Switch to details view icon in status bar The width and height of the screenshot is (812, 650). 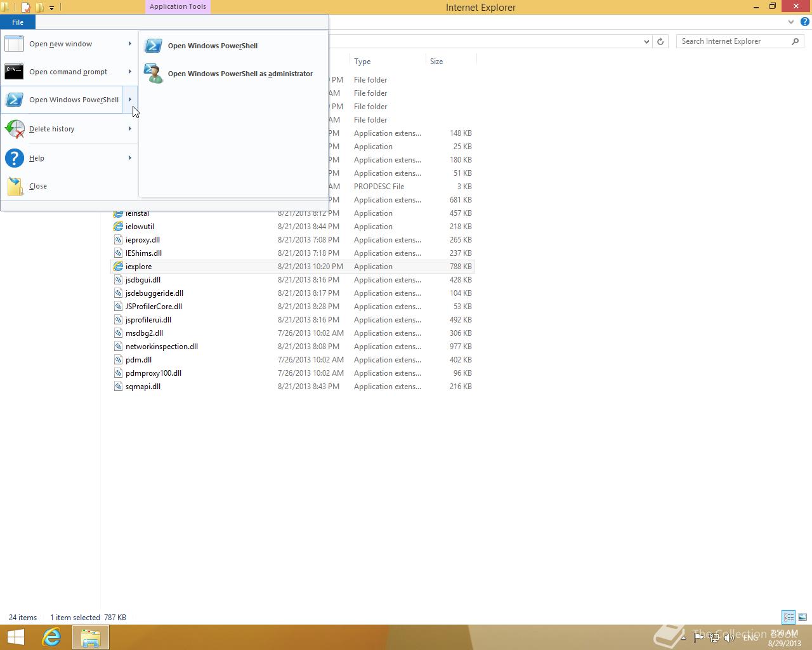[x=789, y=617]
